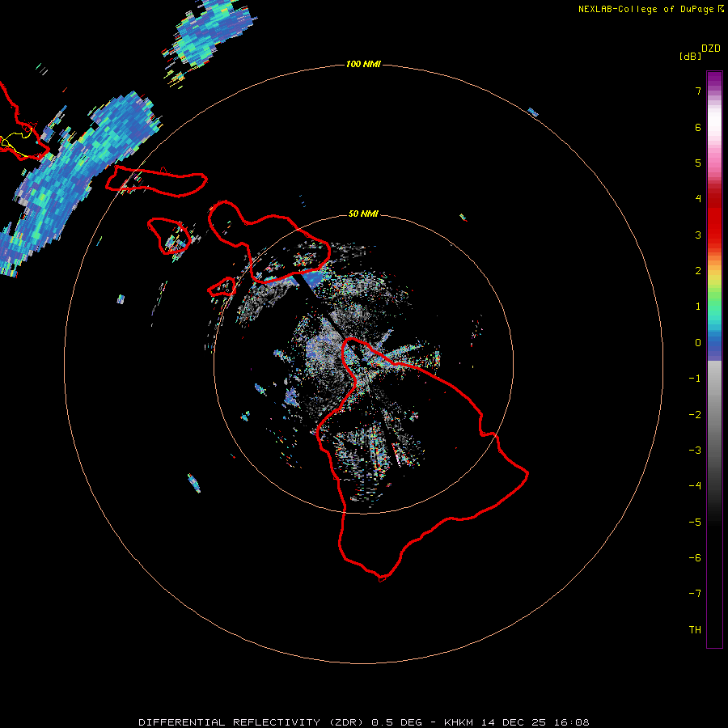Viewport: 728px width, 728px height.
Task: Click the 2 label on the colorbar
Action: pos(698,271)
